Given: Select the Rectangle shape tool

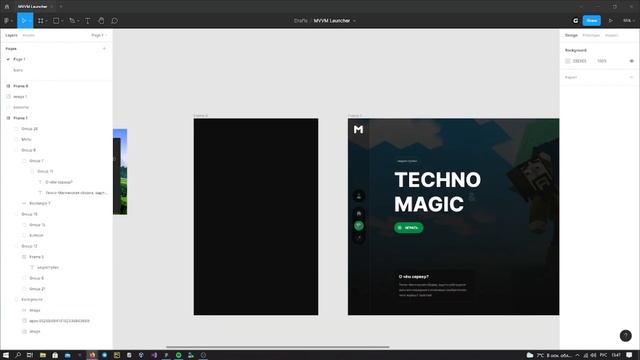Looking at the screenshot, I should 56,21.
